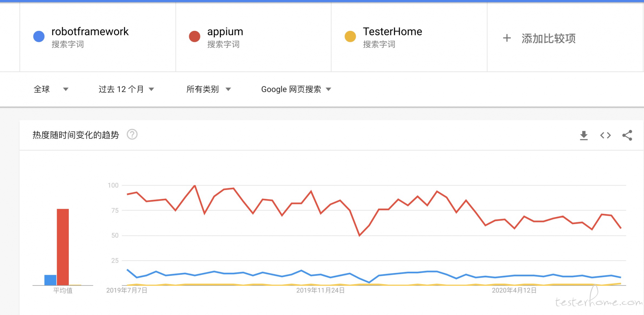Edit the TesterHome search term
Screen dimensions: 644x315
pos(392,32)
